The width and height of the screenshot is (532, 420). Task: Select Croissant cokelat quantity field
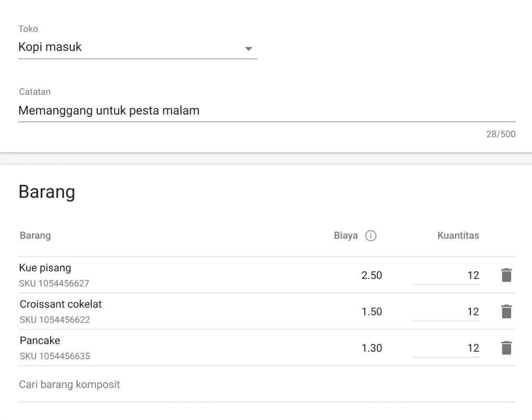point(446,312)
